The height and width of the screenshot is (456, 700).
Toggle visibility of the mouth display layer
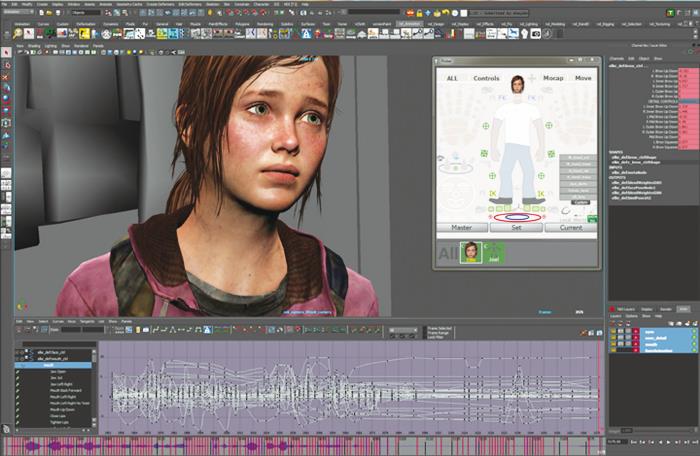(x=612, y=344)
